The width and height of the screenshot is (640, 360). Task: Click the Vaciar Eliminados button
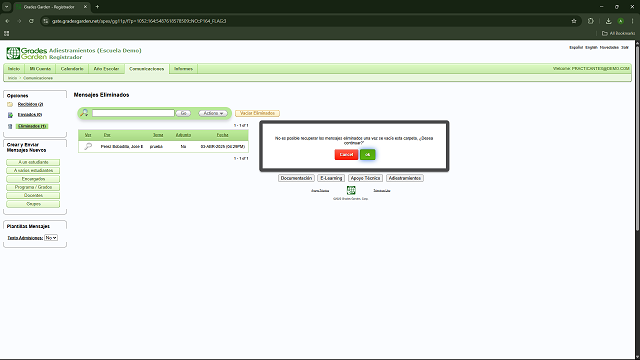(257, 113)
